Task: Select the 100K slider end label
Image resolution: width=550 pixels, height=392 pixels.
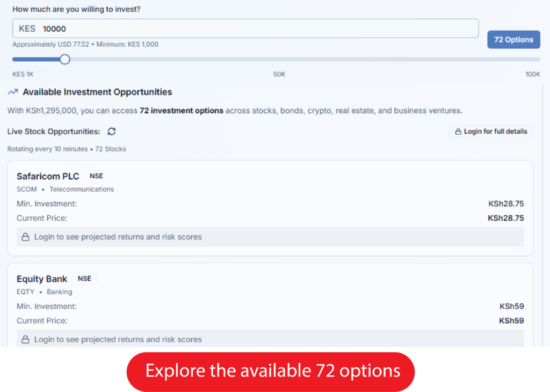Action: tap(532, 74)
